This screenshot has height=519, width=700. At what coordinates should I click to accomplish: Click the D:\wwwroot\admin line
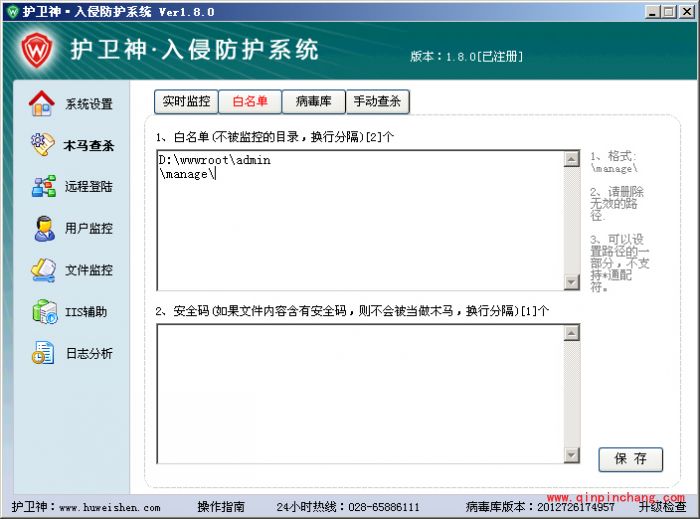(x=215, y=160)
